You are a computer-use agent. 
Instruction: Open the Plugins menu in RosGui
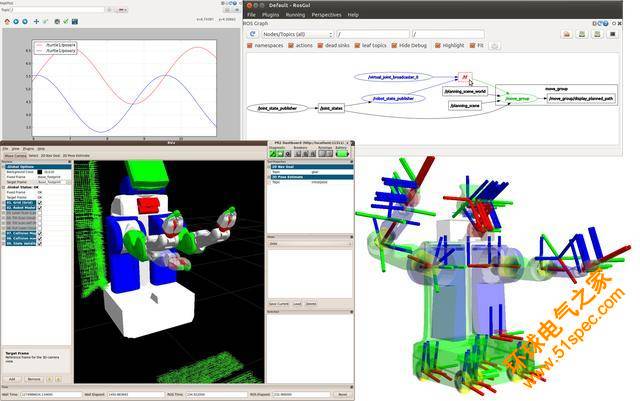click(x=271, y=15)
